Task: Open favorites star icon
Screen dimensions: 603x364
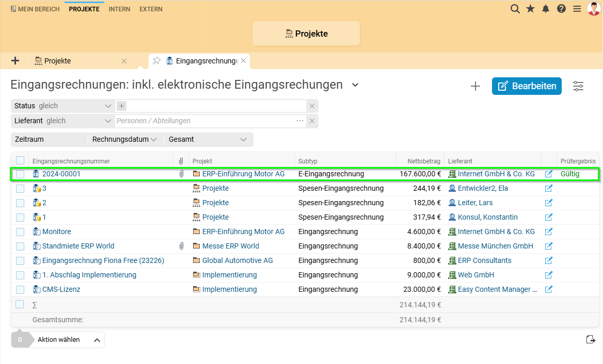Action: tap(530, 9)
